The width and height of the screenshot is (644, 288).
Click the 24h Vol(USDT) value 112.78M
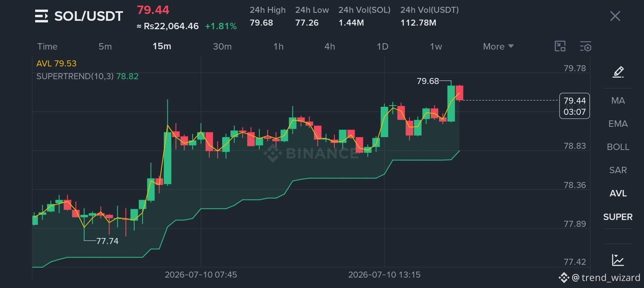(x=418, y=23)
